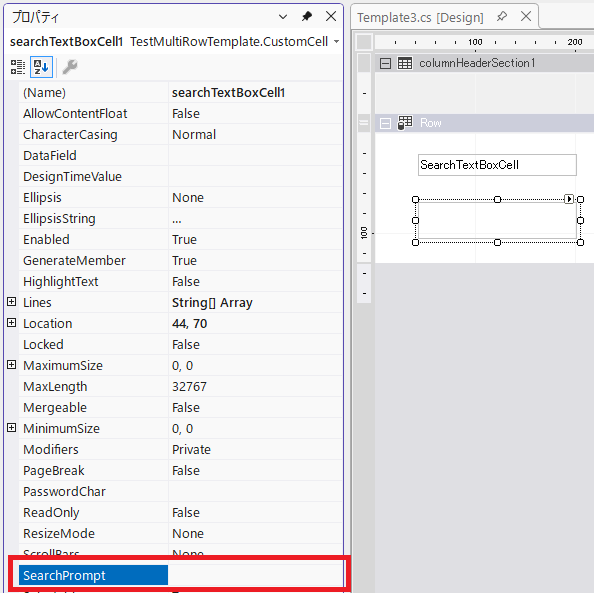Select the Template3.cs [Design] tab
Viewport: 594px width, 593px height.
(420, 17)
